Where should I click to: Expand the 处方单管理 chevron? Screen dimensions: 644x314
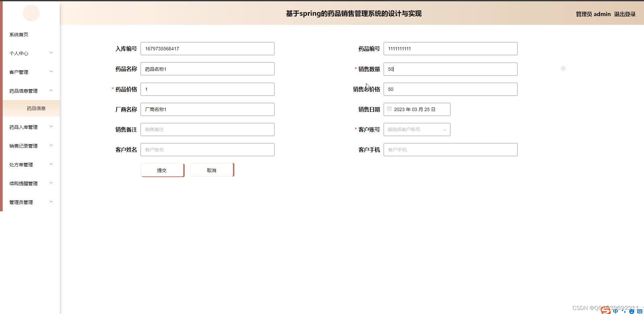(51, 164)
